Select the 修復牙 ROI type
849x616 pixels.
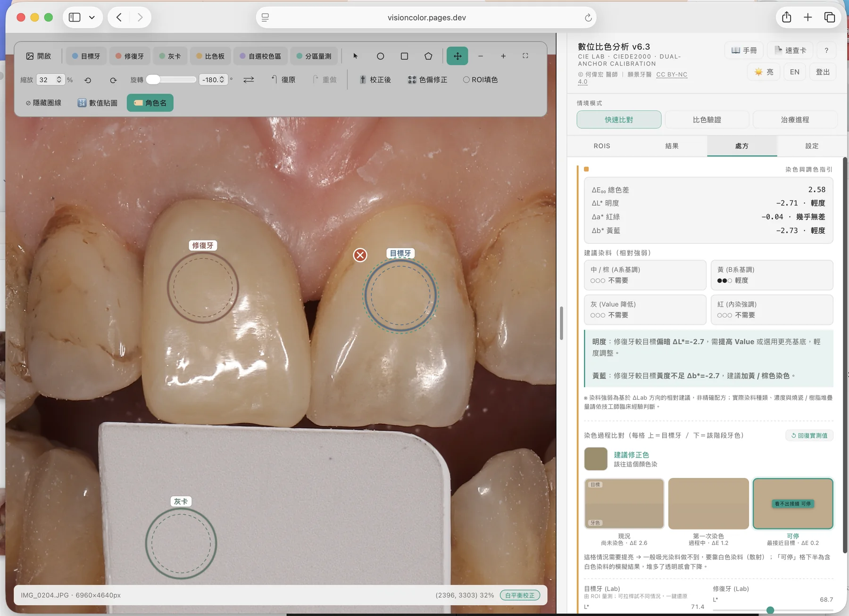tap(130, 56)
